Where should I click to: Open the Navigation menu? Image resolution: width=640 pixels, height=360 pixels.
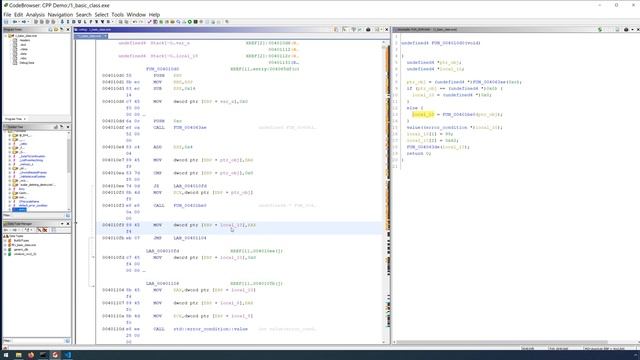coord(60,15)
